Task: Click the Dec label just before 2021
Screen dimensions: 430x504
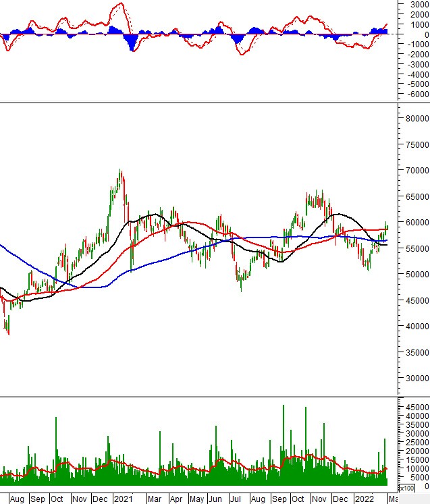Action: (x=100, y=499)
